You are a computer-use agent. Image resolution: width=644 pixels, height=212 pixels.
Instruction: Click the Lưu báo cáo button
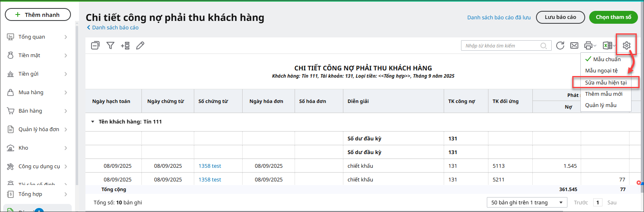click(560, 17)
